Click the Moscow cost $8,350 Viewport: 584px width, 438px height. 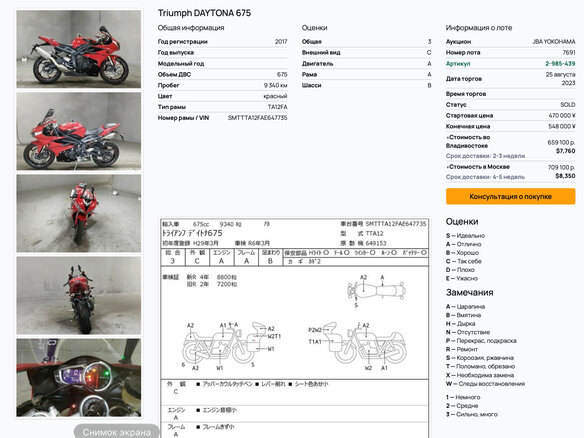point(565,175)
